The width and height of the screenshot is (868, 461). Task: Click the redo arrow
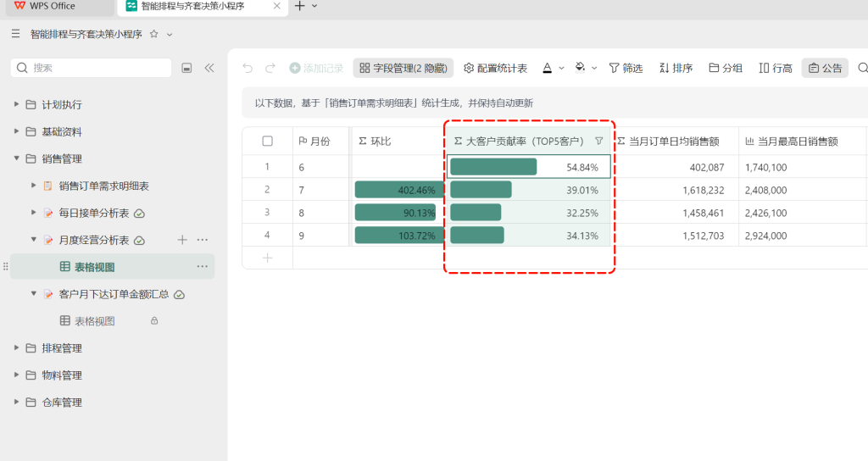pyautogui.click(x=270, y=68)
